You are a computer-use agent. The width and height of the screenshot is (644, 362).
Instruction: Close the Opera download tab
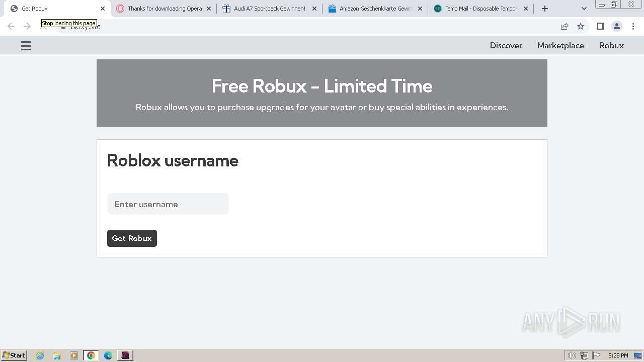point(209,9)
